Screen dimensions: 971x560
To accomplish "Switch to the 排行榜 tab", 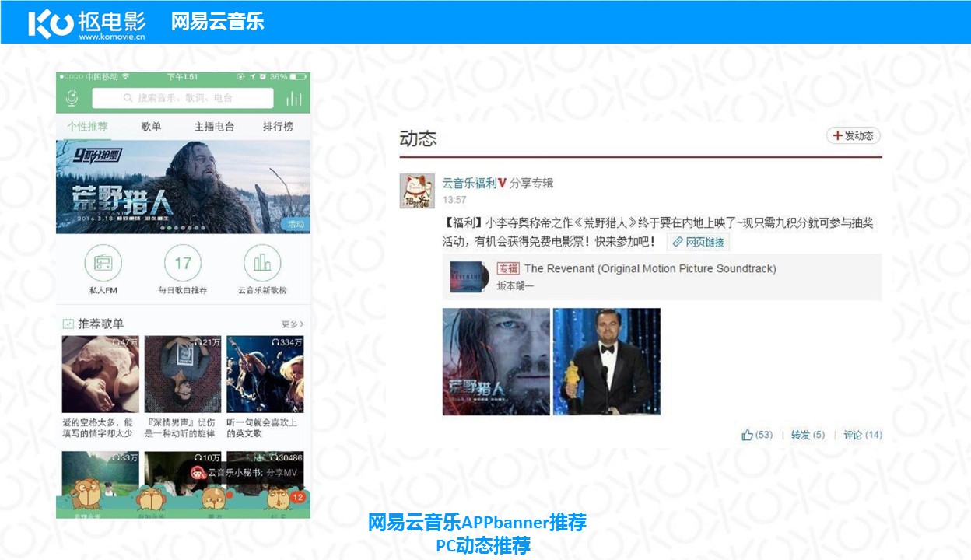I will click(x=278, y=127).
